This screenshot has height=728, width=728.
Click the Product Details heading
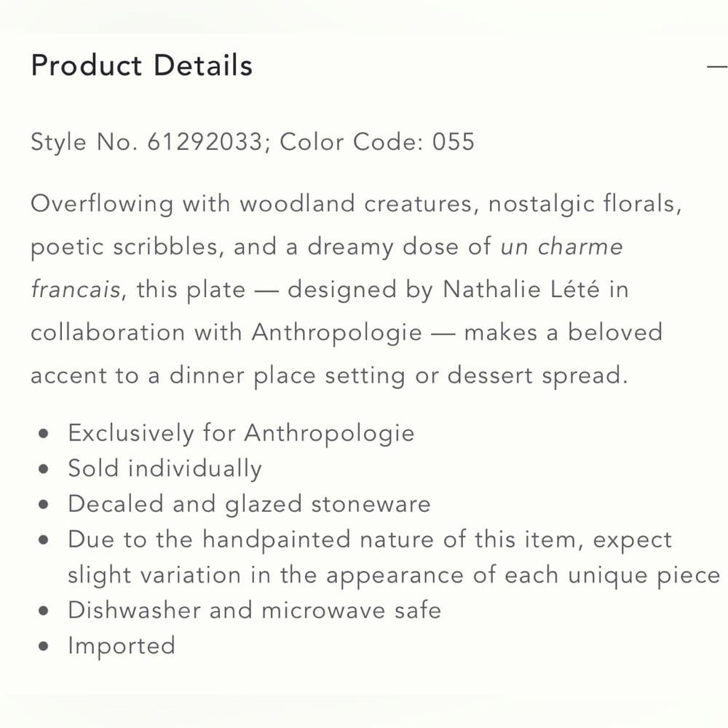tap(141, 66)
